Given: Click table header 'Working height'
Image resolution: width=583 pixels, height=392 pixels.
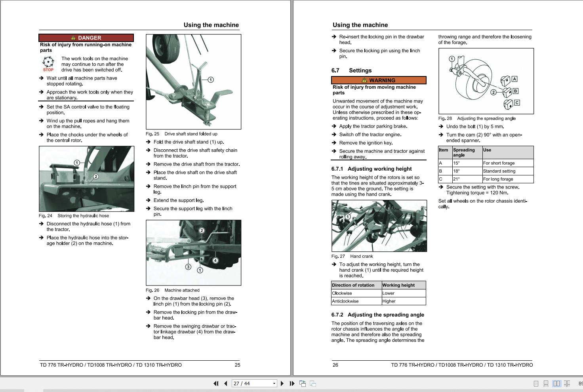Looking at the screenshot, I should [404, 285].
